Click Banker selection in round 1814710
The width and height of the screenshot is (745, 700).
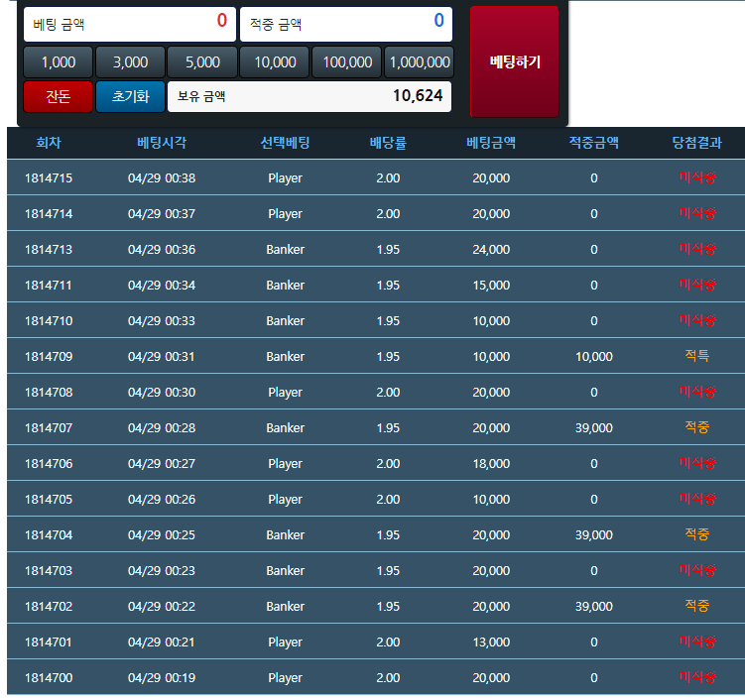pos(285,320)
